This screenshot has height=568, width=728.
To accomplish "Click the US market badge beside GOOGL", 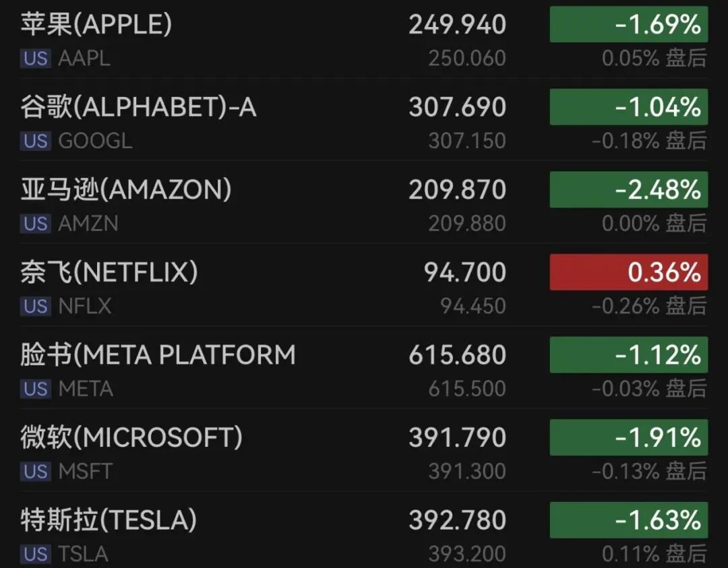I will pyautogui.click(x=36, y=141).
